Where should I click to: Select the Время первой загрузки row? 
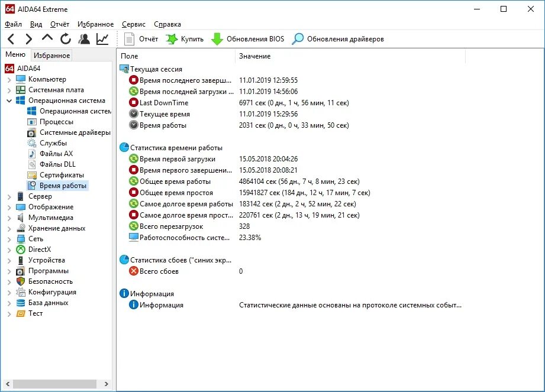coord(214,159)
